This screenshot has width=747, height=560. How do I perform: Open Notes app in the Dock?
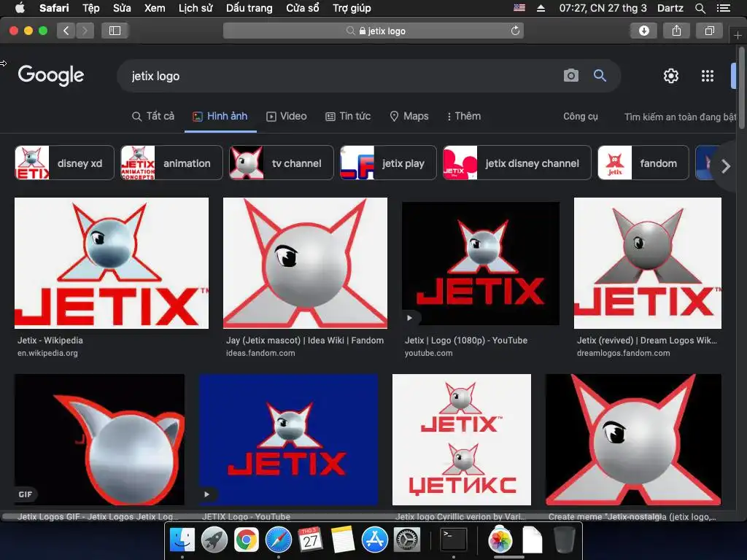point(343,540)
